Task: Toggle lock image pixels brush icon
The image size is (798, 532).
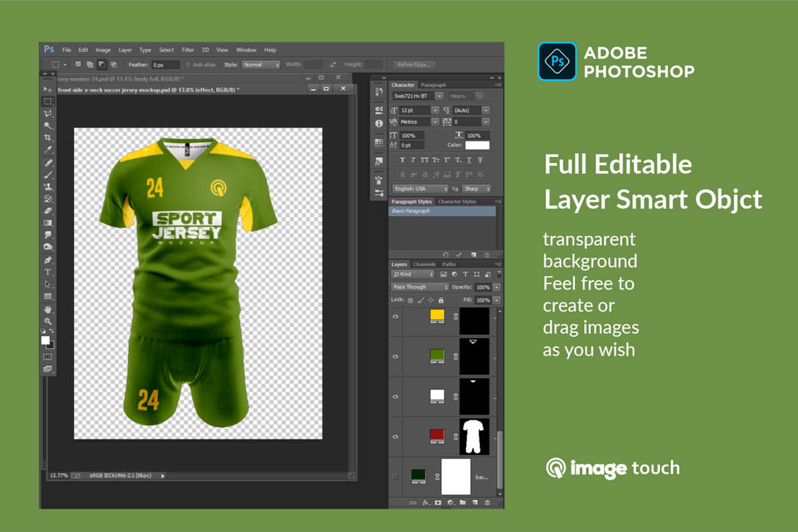Action: [x=421, y=301]
